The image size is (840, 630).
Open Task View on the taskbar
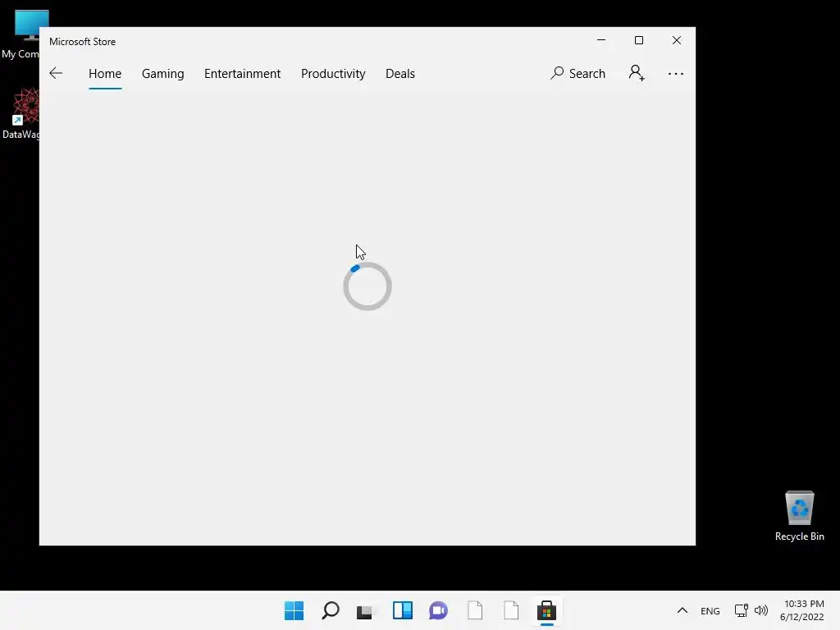pos(365,610)
